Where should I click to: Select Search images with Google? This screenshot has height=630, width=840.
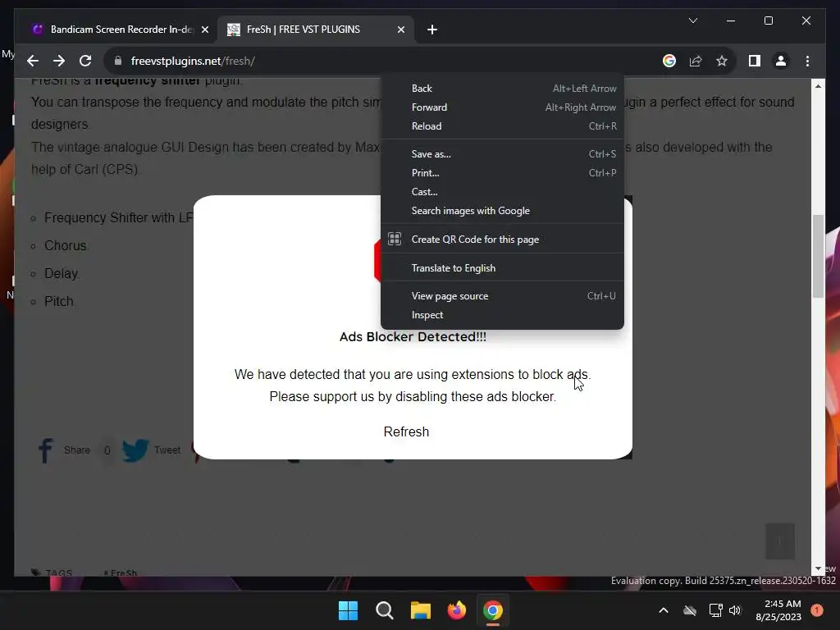pyautogui.click(x=502, y=211)
